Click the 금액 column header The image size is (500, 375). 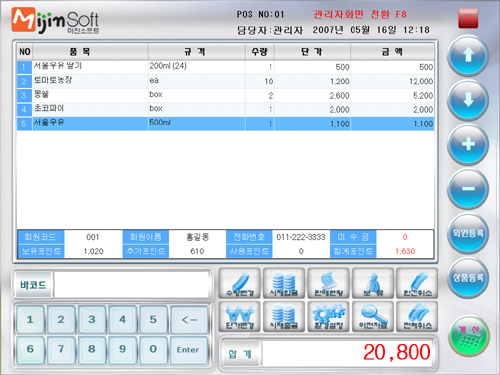click(x=392, y=52)
